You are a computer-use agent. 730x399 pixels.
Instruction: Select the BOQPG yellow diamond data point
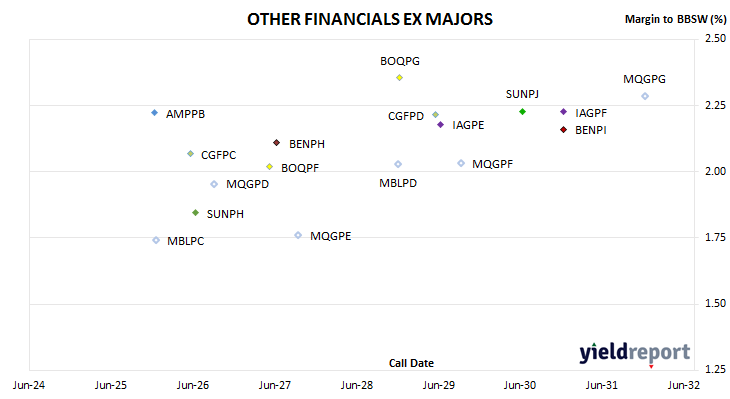[x=399, y=78]
